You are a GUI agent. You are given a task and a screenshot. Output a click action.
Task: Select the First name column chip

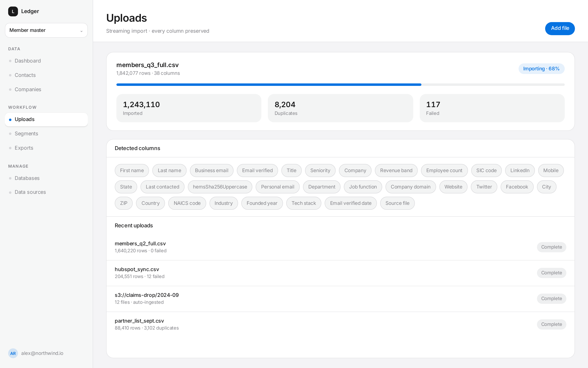(x=132, y=170)
